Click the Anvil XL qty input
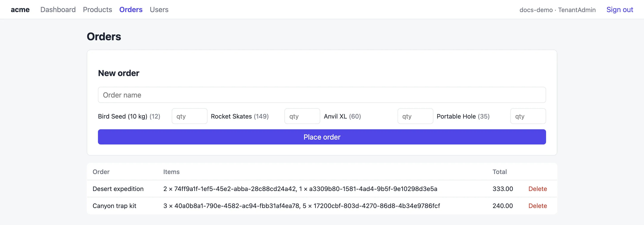Viewport: 644px width, 225px height. click(x=415, y=116)
